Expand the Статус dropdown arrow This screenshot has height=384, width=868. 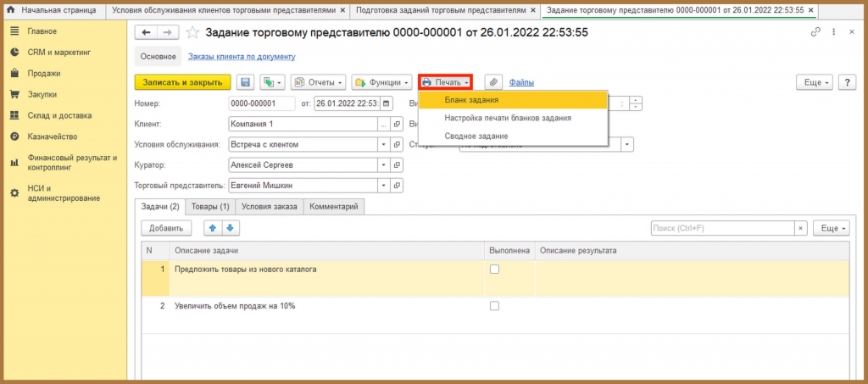tap(627, 144)
